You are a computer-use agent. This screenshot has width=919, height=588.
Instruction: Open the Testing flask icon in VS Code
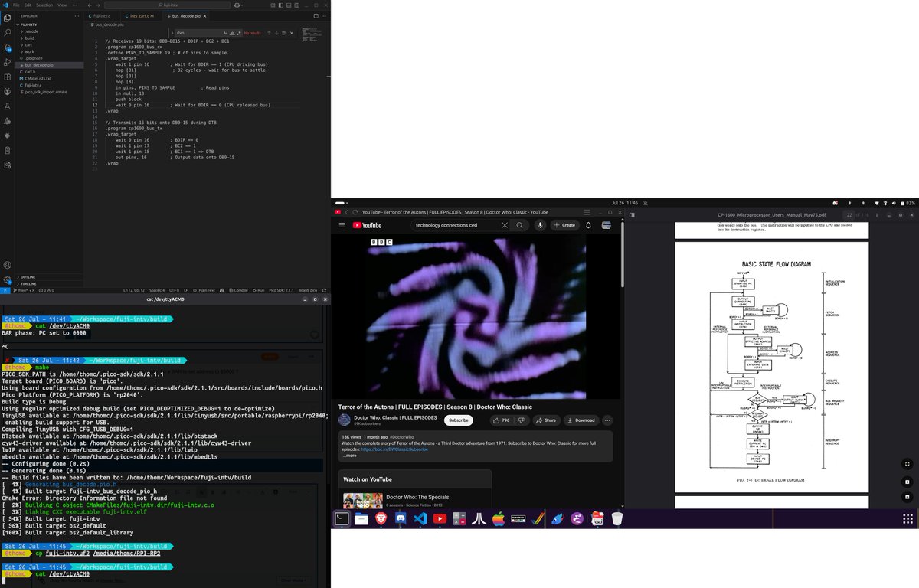[8, 106]
